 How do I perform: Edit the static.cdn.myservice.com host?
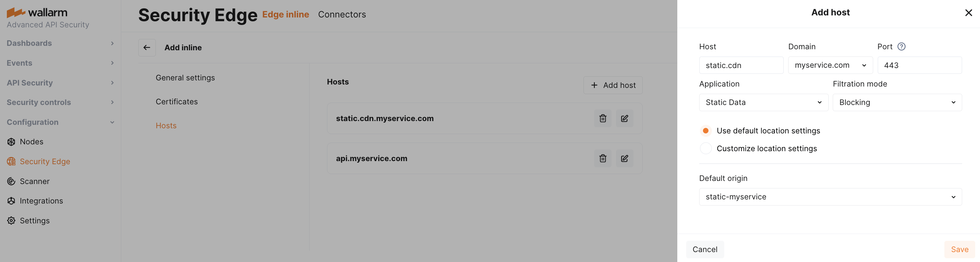point(624,118)
